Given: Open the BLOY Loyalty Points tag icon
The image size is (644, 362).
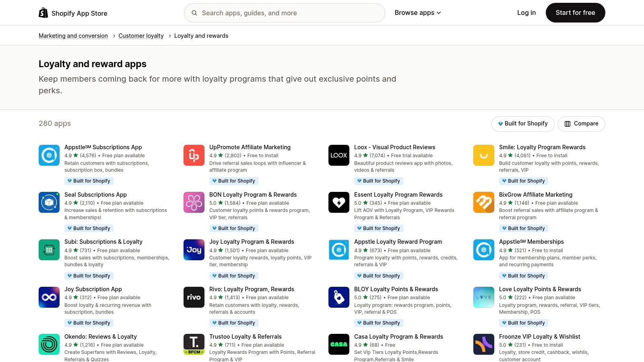Looking at the screenshot, I should tap(339, 297).
